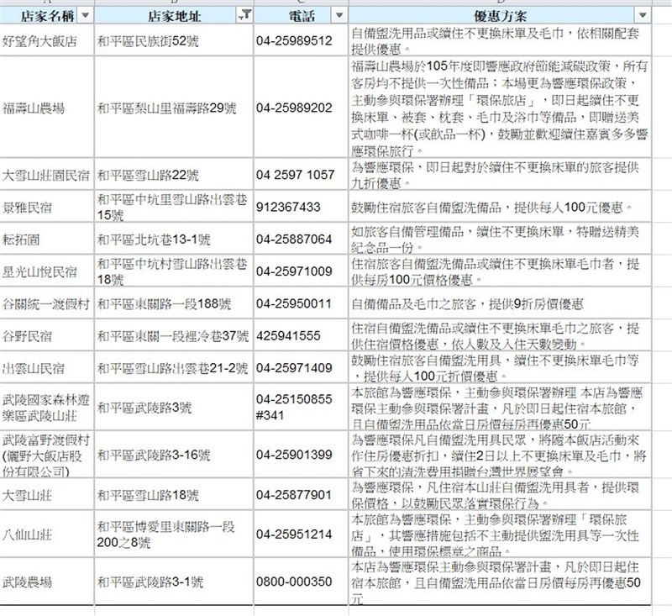Image resolution: width=672 pixels, height=616 pixels.
Task: Select address 和平區雪山路22號
Action: point(174,174)
